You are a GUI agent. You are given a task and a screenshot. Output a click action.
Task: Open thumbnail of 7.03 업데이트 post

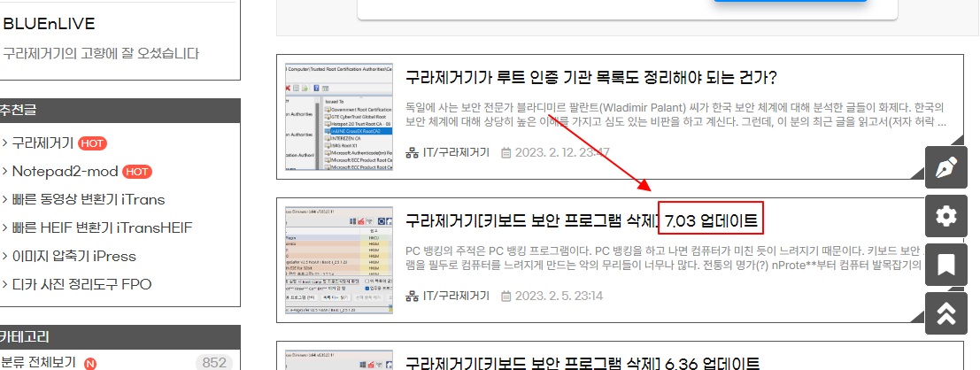[339, 259]
